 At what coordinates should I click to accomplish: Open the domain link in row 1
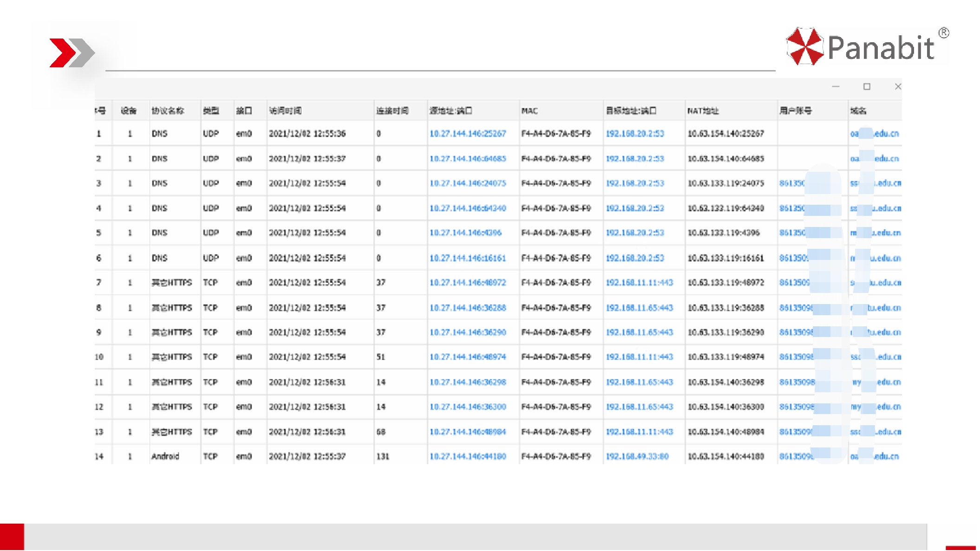pos(875,134)
